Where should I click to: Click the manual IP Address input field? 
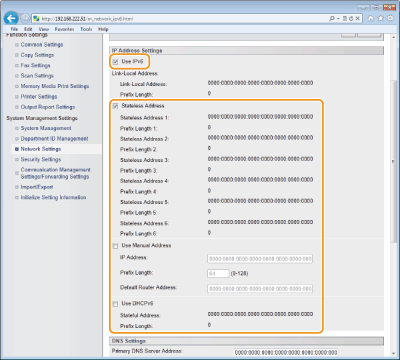(x=260, y=259)
